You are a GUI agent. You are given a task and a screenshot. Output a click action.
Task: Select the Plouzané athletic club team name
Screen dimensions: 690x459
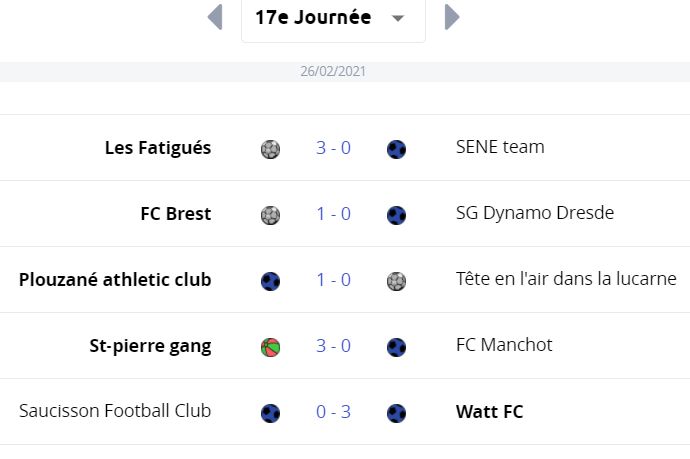(115, 280)
